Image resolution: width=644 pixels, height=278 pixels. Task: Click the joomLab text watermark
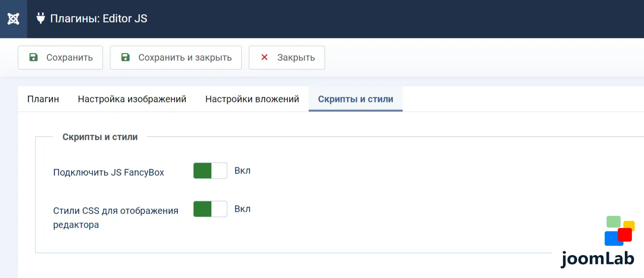coord(597,258)
